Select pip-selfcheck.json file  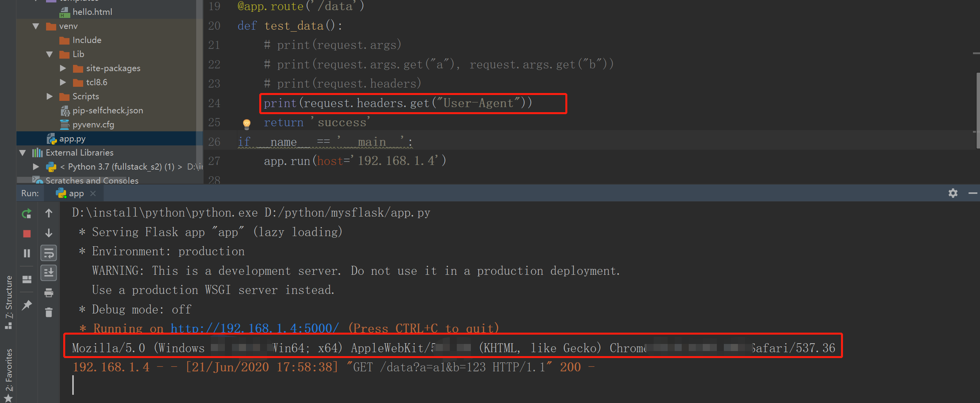[x=108, y=111]
